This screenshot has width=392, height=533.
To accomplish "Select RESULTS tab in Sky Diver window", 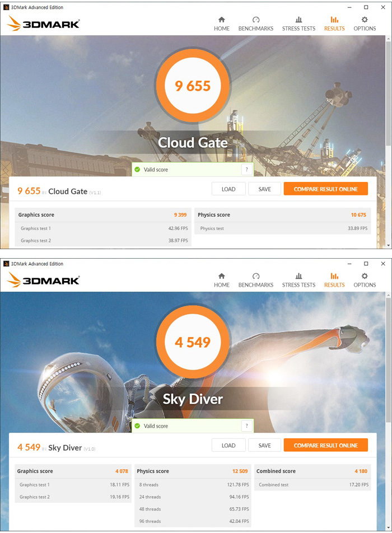I will pyautogui.click(x=334, y=280).
